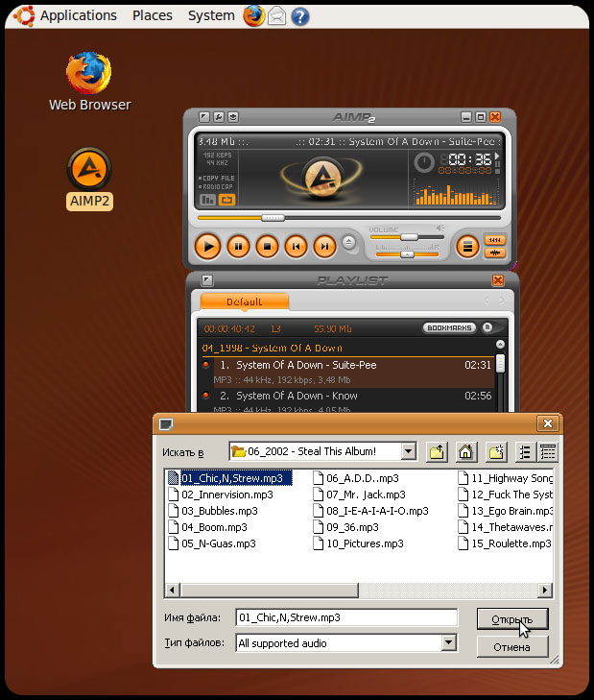Click the help icon in top panel
This screenshot has height=700, width=594.
pos(300,17)
